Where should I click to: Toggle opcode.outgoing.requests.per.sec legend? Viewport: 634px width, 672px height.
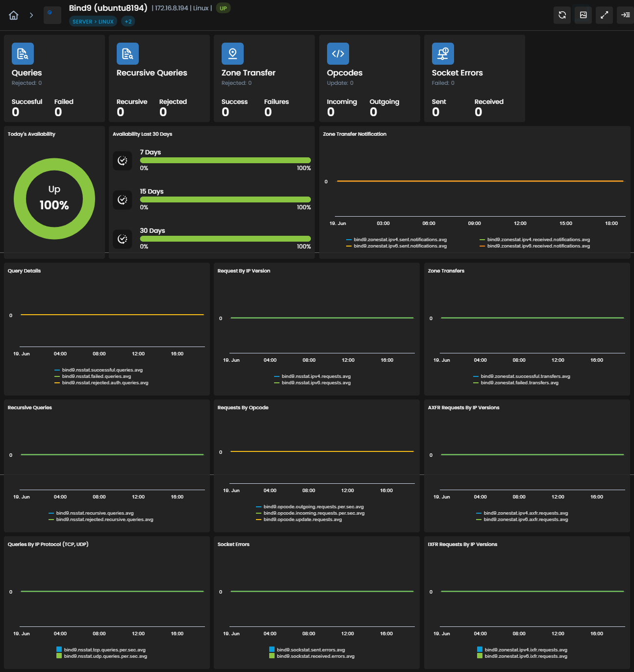pyautogui.click(x=310, y=507)
